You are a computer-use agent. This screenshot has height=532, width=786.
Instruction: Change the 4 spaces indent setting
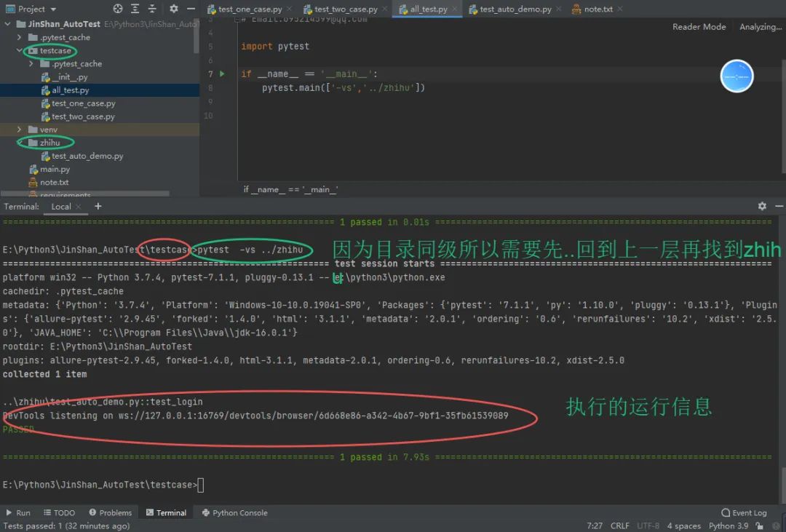point(683,525)
